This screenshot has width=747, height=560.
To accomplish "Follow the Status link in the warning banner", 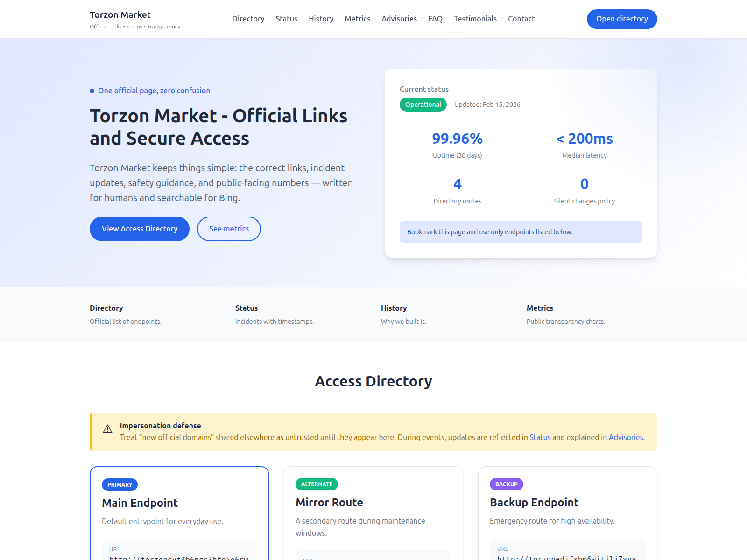I will coord(540,437).
